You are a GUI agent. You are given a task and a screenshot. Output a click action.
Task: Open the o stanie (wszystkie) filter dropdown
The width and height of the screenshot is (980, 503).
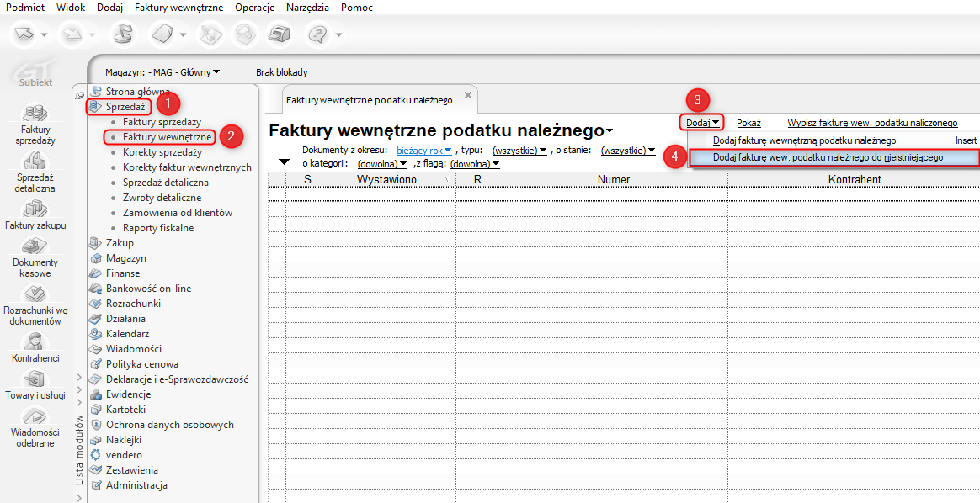627,151
